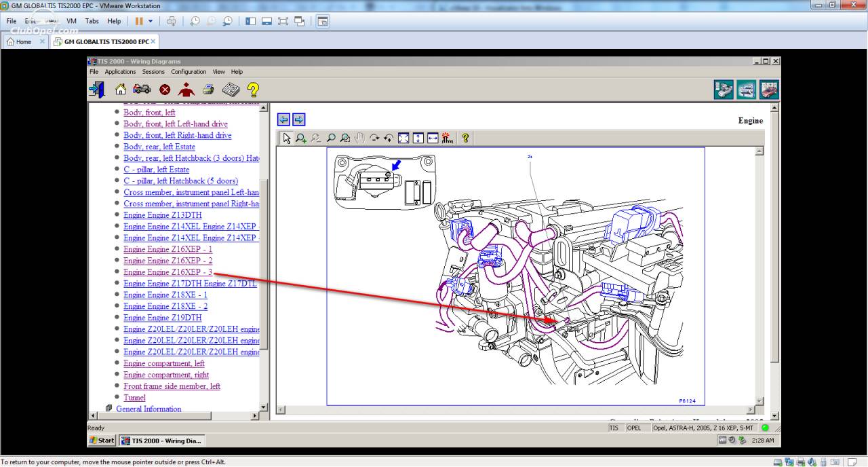Click the Start button in guest taskbar
Viewport: 868px width, 467px height.
[x=102, y=441]
